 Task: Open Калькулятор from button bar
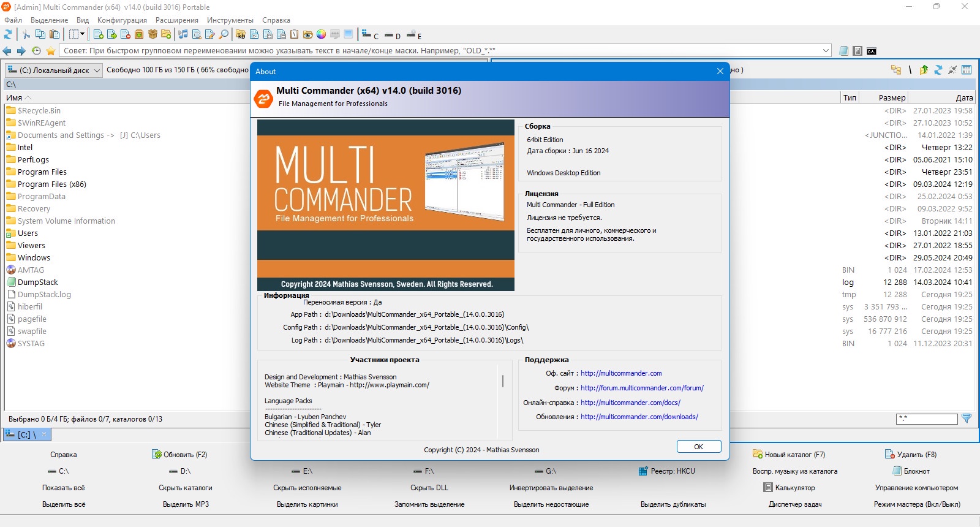(789, 488)
